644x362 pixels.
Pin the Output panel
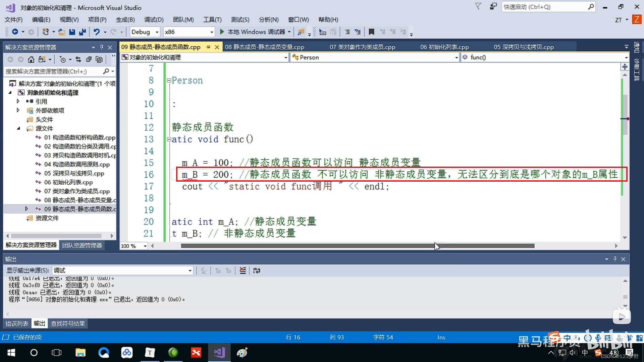coord(615,259)
